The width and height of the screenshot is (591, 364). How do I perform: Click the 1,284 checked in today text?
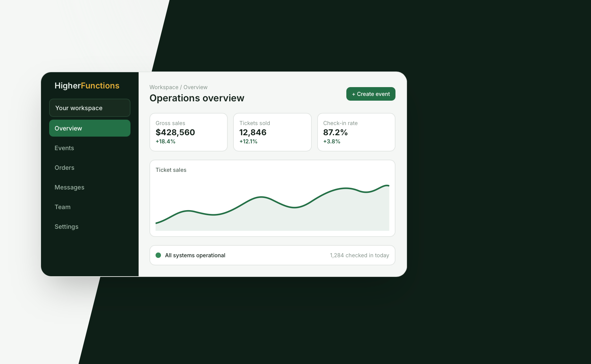click(360, 255)
